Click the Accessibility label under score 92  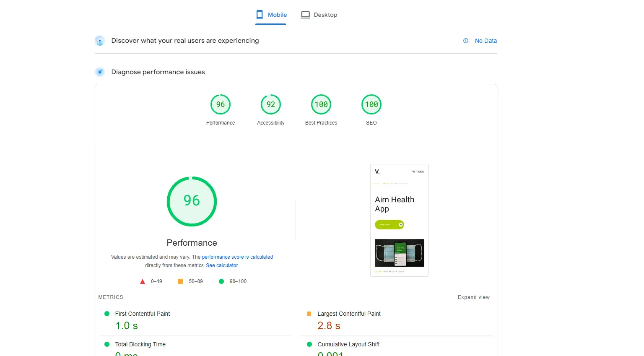pos(271,123)
